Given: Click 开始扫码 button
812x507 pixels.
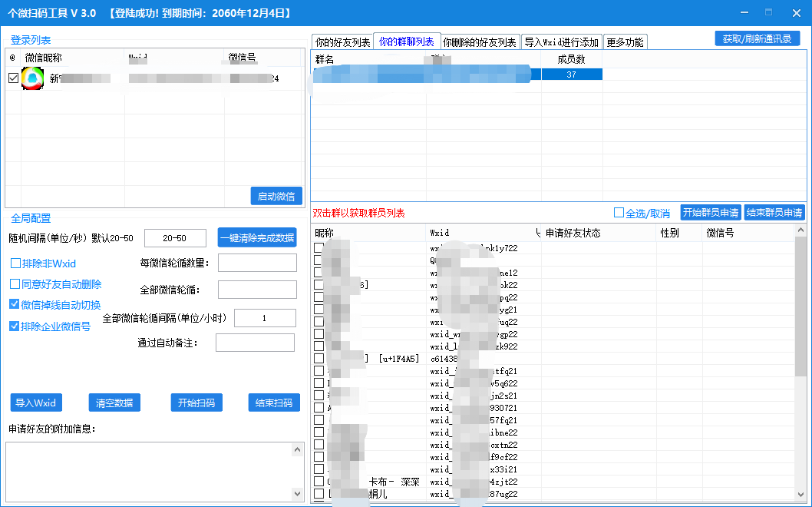Looking at the screenshot, I should click(x=196, y=403).
